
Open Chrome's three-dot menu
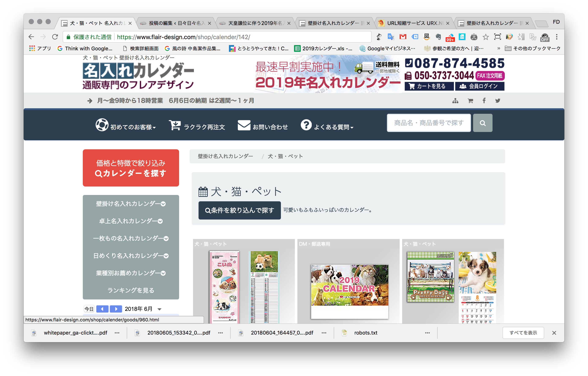click(557, 37)
